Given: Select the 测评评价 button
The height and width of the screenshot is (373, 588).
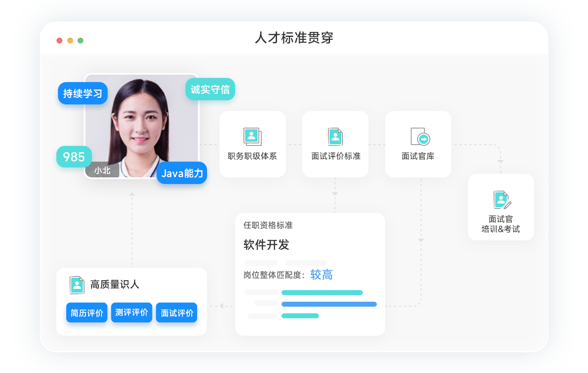Looking at the screenshot, I should [132, 312].
